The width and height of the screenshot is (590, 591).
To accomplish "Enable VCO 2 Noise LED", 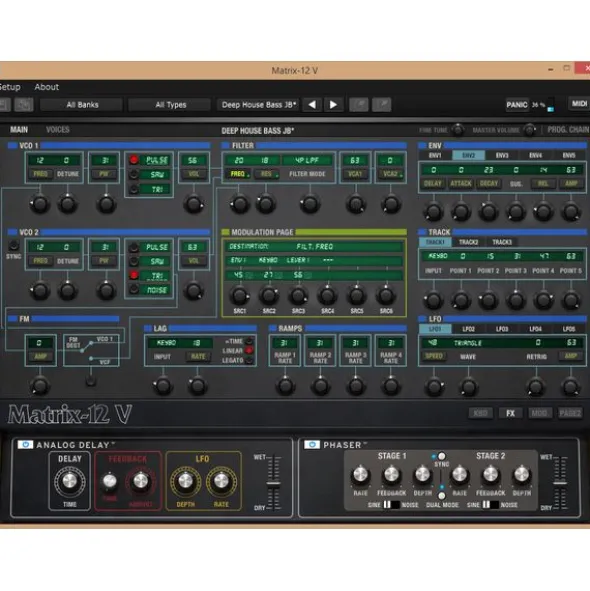I will coord(134,289).
